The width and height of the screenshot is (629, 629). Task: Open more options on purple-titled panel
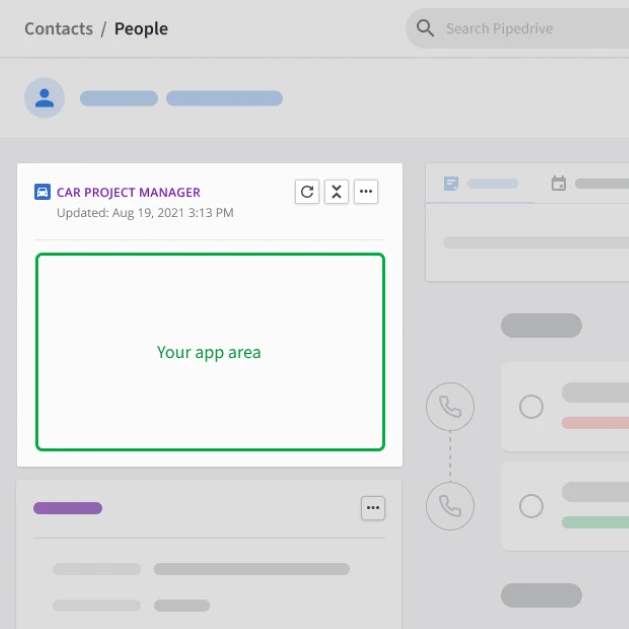(373, 508)
